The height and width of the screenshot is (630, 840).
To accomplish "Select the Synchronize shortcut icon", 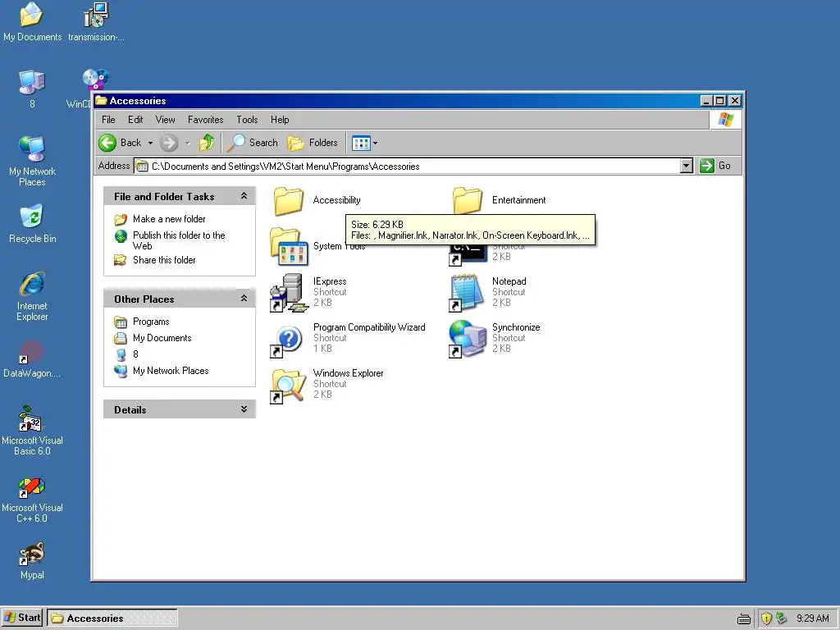I will coord(467,339).
